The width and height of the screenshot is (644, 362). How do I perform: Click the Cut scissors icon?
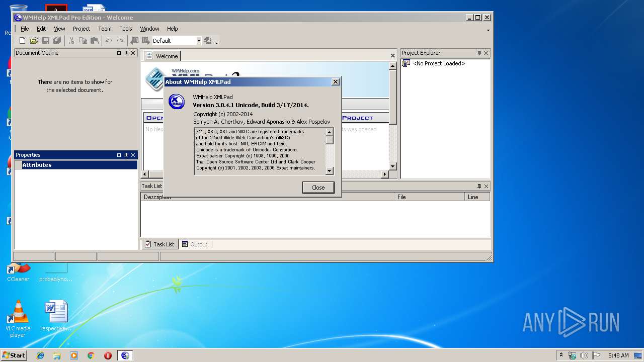point(72,41)
